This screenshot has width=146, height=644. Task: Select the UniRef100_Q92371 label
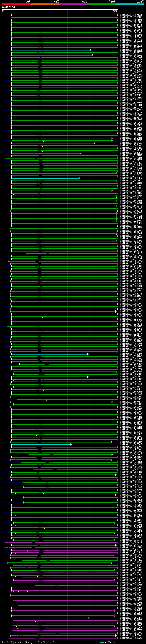tap(131, 615)
